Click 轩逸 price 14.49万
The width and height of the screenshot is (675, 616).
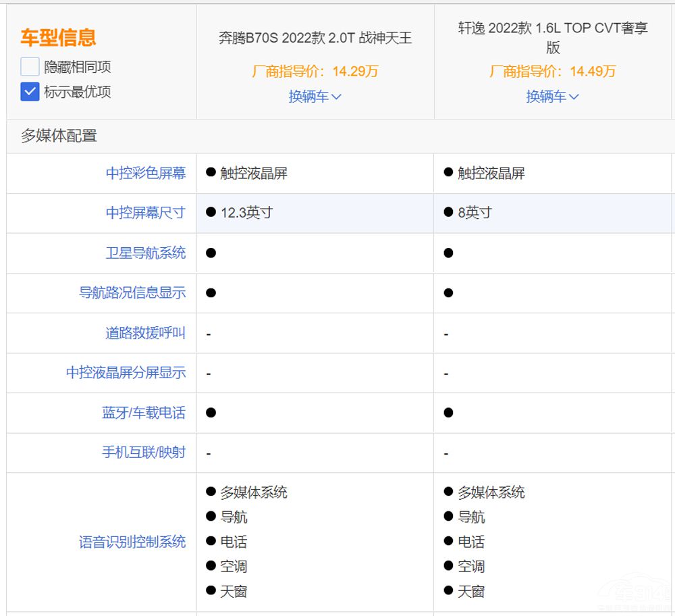pyautogui.click(x=553, y=72)
